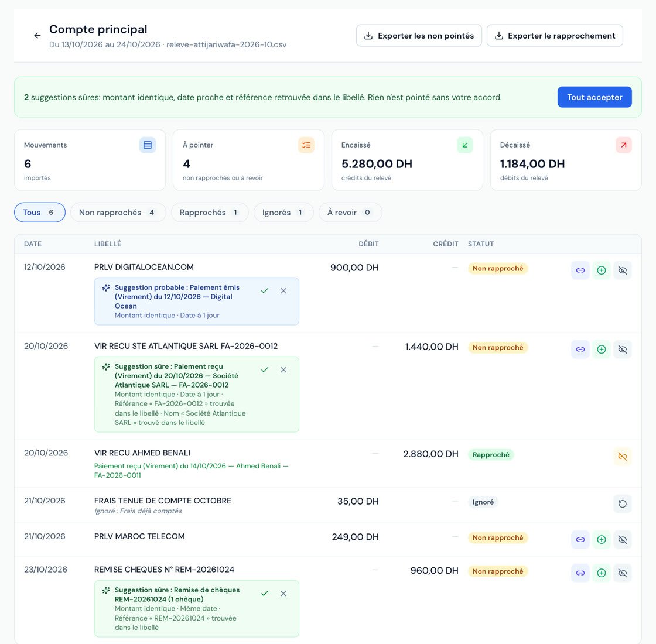Click Exporter les non pointés button
Screen dimensions: 656x644
coord(419,36)
